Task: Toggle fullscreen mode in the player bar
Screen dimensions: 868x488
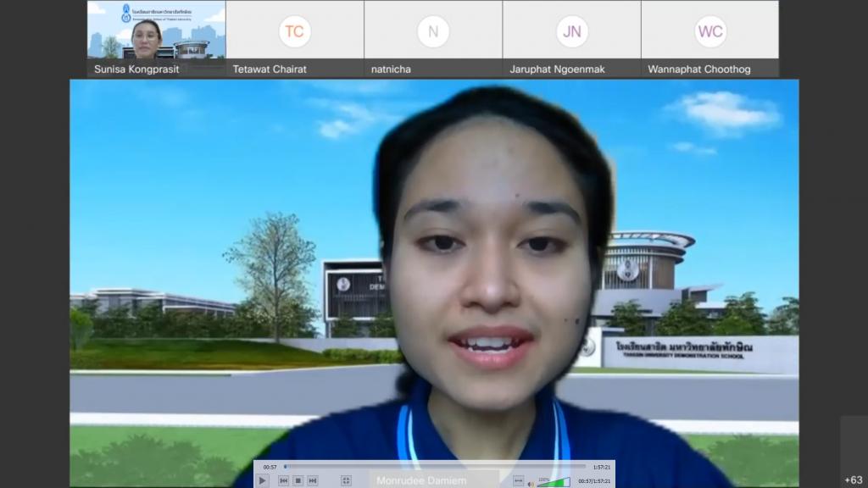Action: tap(346, 481)
